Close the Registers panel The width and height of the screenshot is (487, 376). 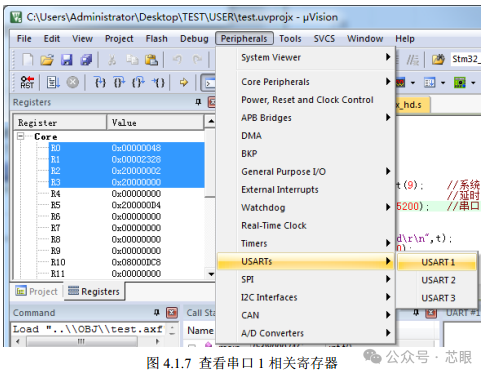coord(212,102)
